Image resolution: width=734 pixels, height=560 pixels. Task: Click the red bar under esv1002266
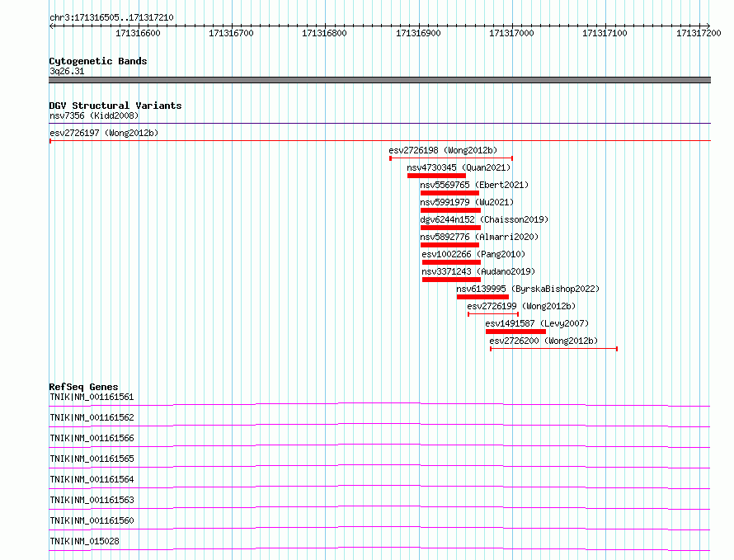click(x=451, y=262)
